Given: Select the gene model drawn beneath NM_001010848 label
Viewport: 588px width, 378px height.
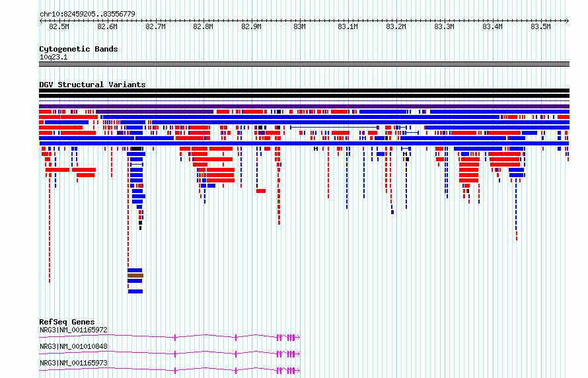Looking at the screenshot, I should coord(170,354).
